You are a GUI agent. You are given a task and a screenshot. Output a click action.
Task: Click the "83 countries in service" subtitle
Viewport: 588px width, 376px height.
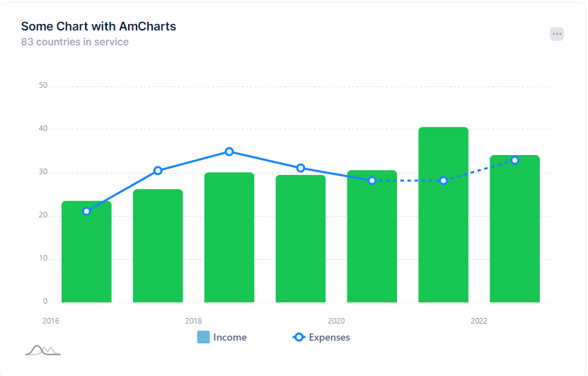tap(75, 42)
